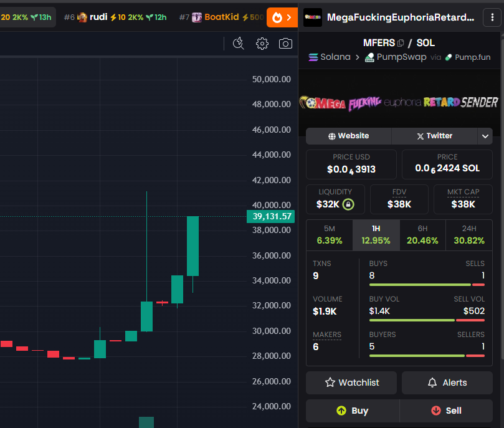The height and width of the screenshot is (428, 504).
Task: Click the Buy button
Action: (353, 411)
